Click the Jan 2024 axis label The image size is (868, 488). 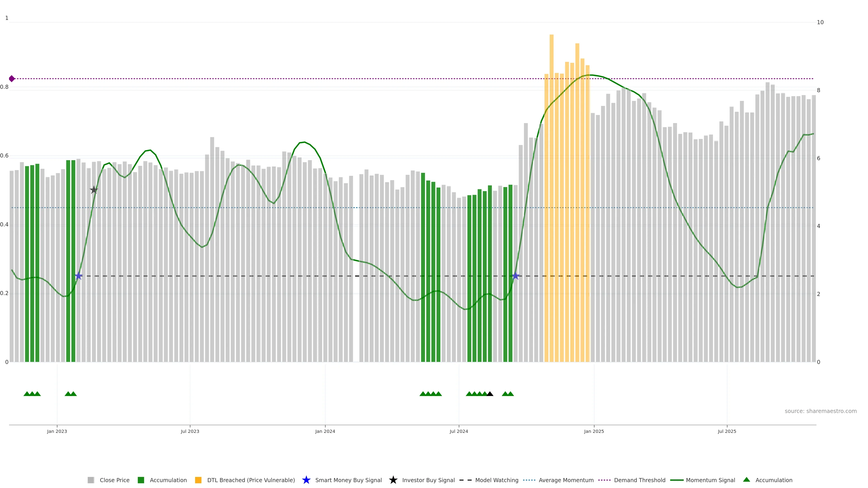point(325,432)
